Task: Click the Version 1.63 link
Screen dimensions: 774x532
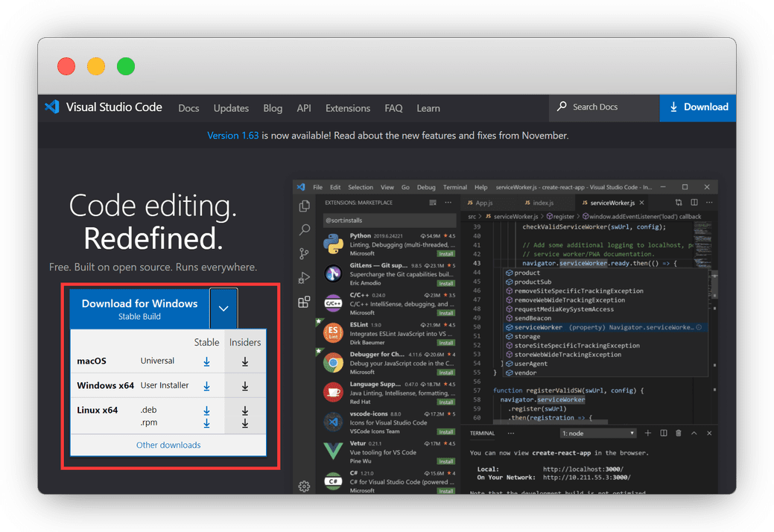Action: coord(233,136)
